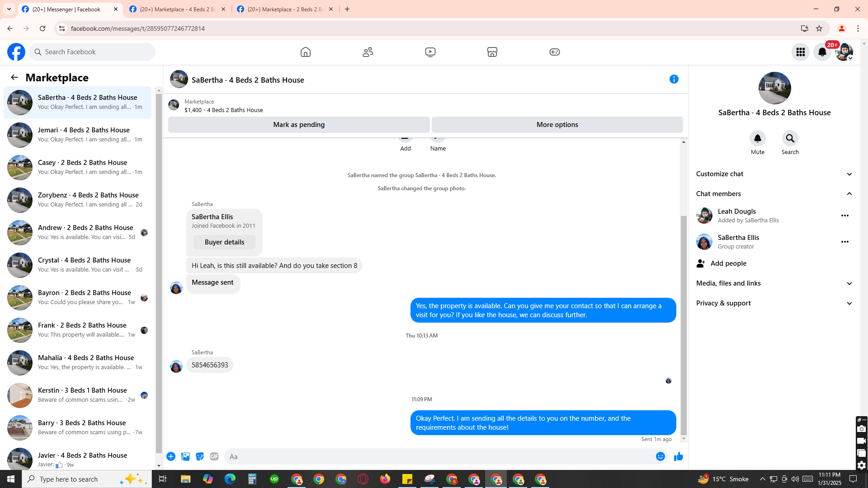The height and width of the screenshot is (488, 868).
Task: Attach a photo using the image icon
Action: 185,456
